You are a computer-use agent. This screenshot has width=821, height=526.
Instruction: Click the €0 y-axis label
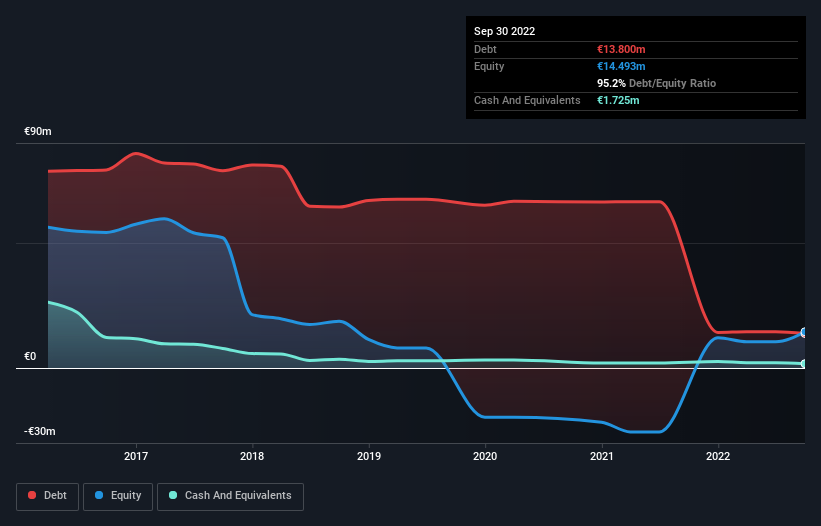(x=30, y=356)
